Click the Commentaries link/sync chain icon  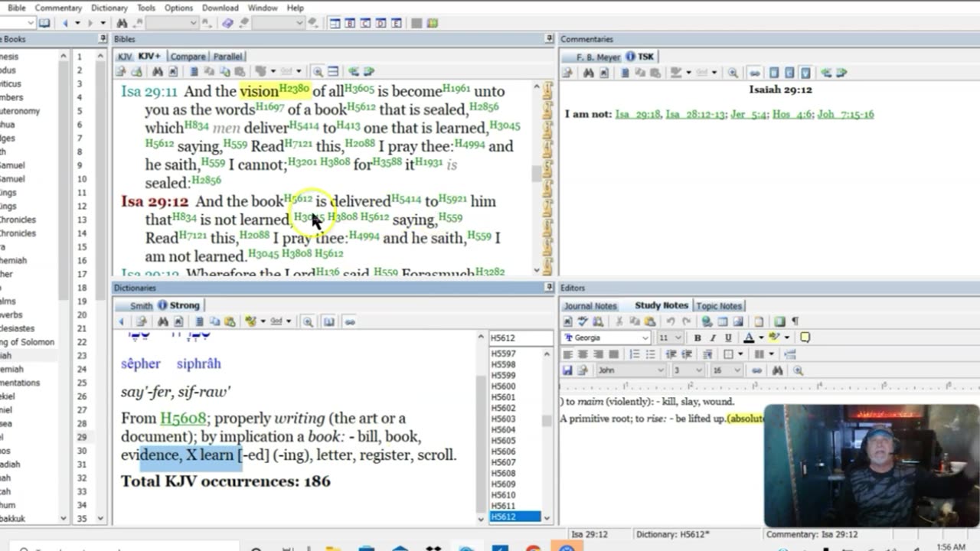click(754, 73)
